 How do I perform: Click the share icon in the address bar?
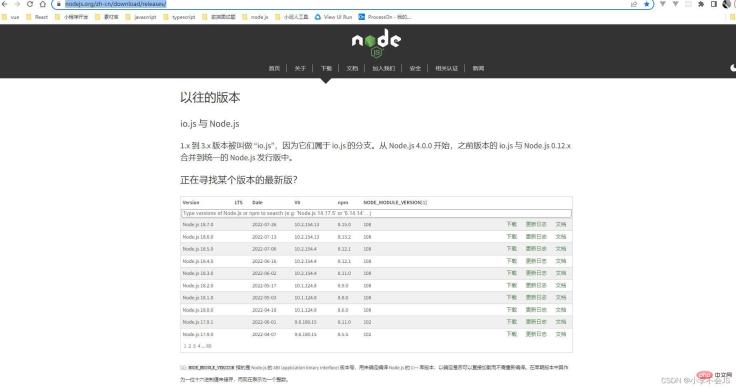pos(634,4)
